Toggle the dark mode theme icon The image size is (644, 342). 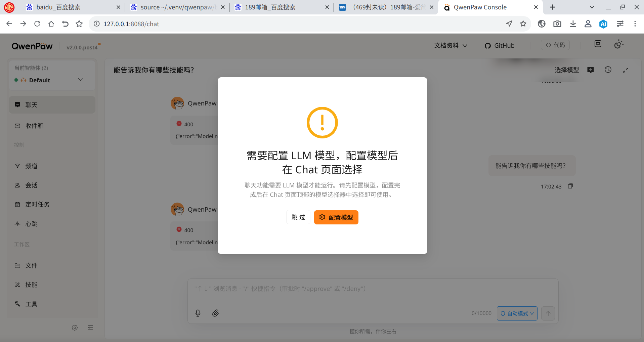(x=618, y=44)
